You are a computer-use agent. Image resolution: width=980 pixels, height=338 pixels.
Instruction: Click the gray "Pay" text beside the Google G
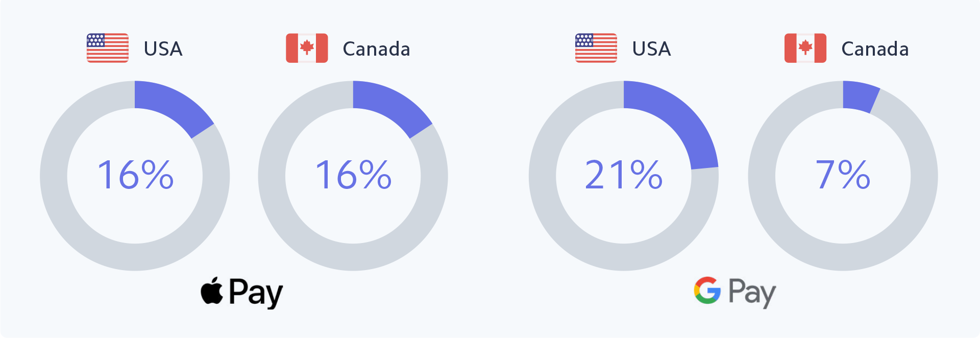click(x=752, y=293)
